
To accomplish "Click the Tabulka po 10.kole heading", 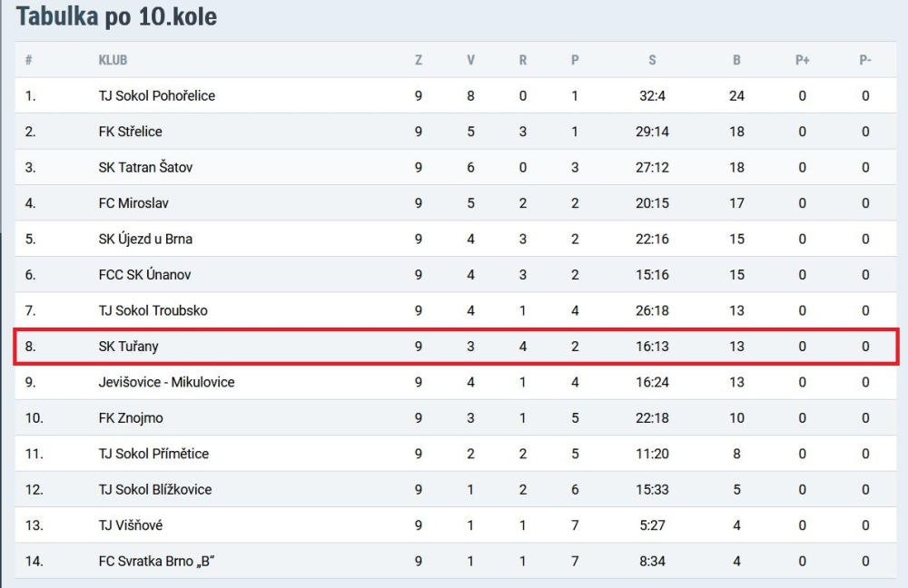I will pos(116,16).
